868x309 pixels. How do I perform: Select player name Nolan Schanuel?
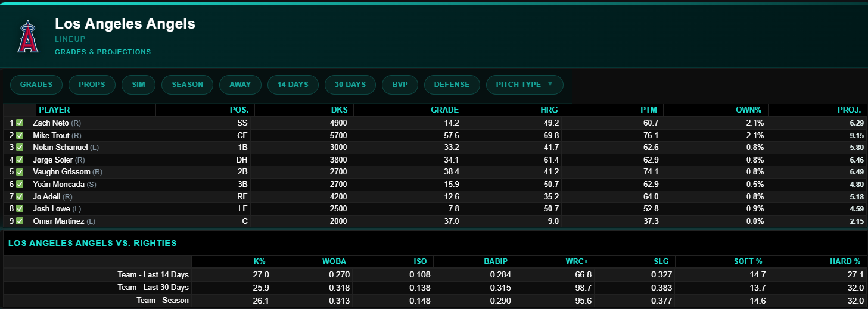click(x=60, y=148)
